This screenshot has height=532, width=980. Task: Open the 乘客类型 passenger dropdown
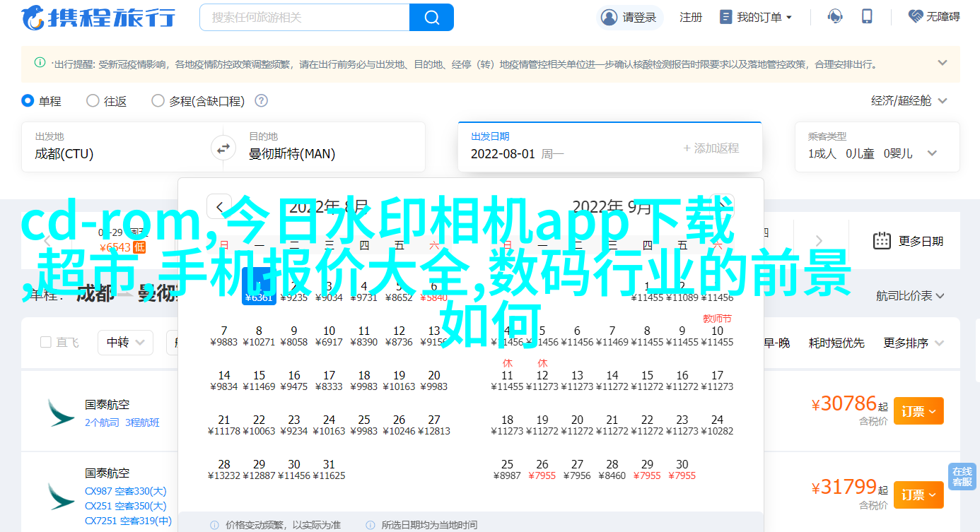point(877,147)
